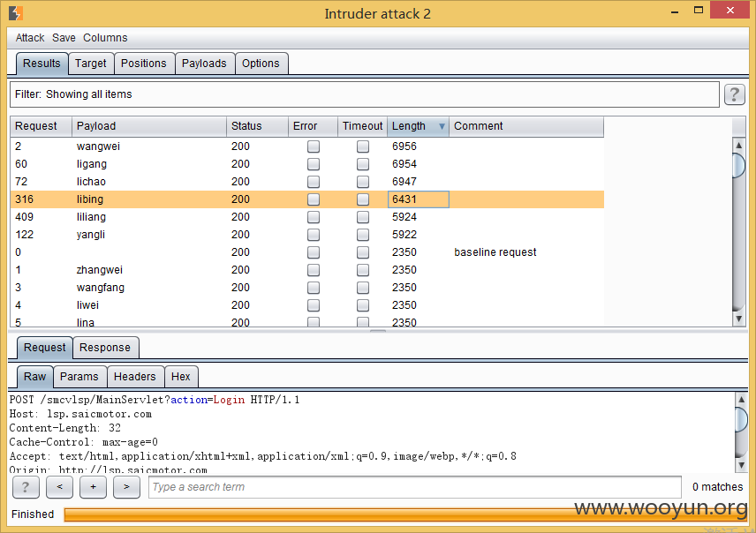Select the Raw view tab
This screenshot has width=756, height=533.
tap(34, 377)
